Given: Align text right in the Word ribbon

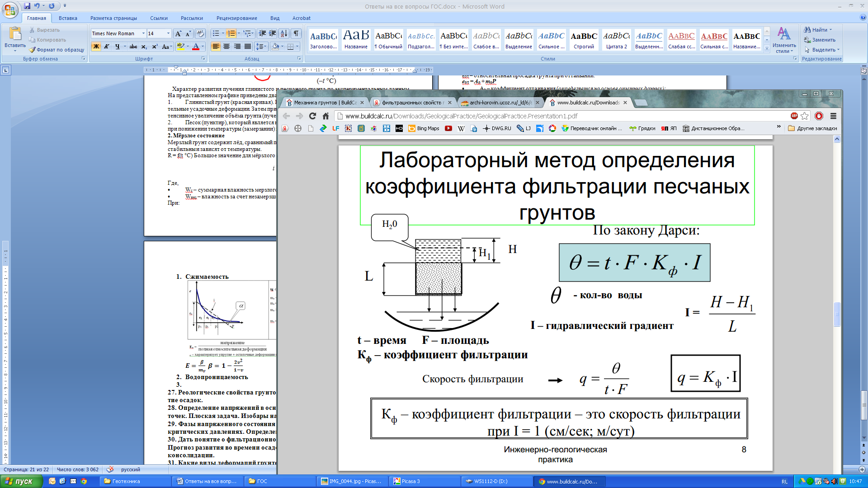Looking at the screenshot, I should point(237,47).
